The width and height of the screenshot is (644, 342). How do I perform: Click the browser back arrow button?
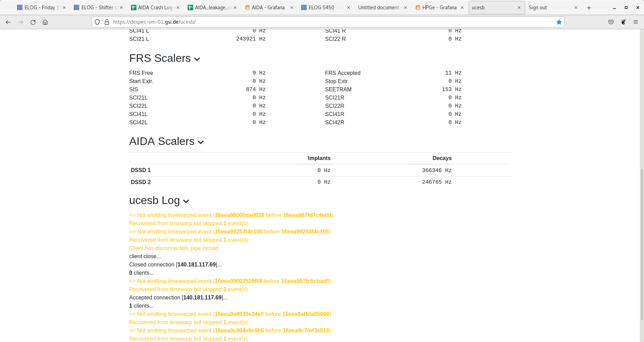click(8, 22)
